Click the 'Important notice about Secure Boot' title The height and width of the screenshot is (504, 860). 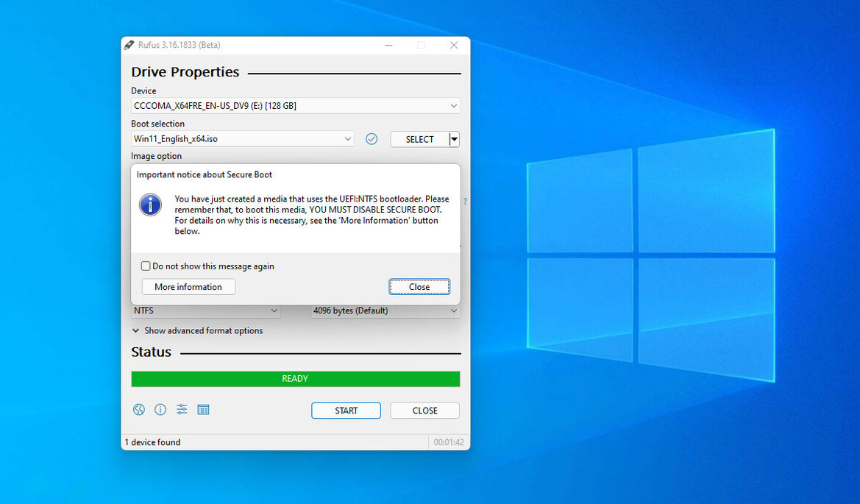(x=204, y=174)
